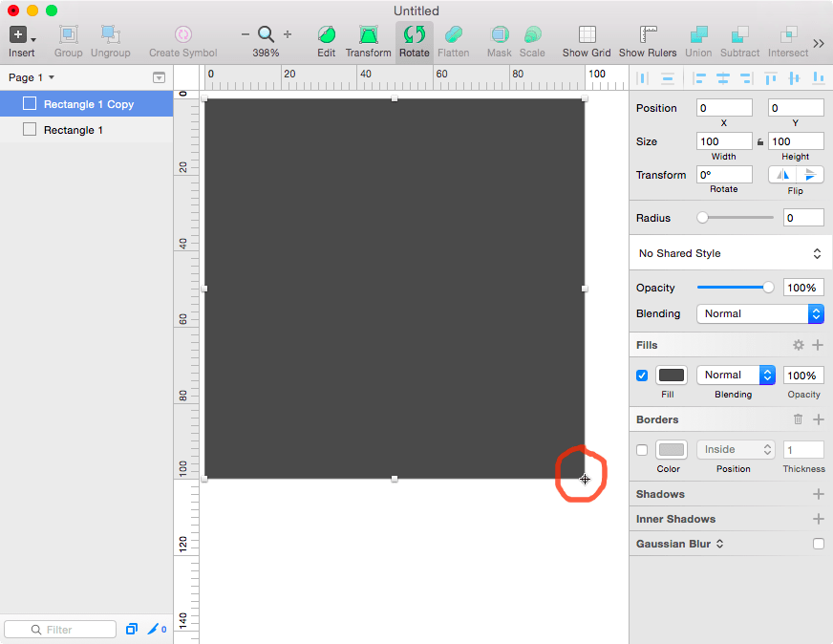833x644 pixels.
Task: Open the fill Blending mode dropdown
Action: click(x=736, y=376)
